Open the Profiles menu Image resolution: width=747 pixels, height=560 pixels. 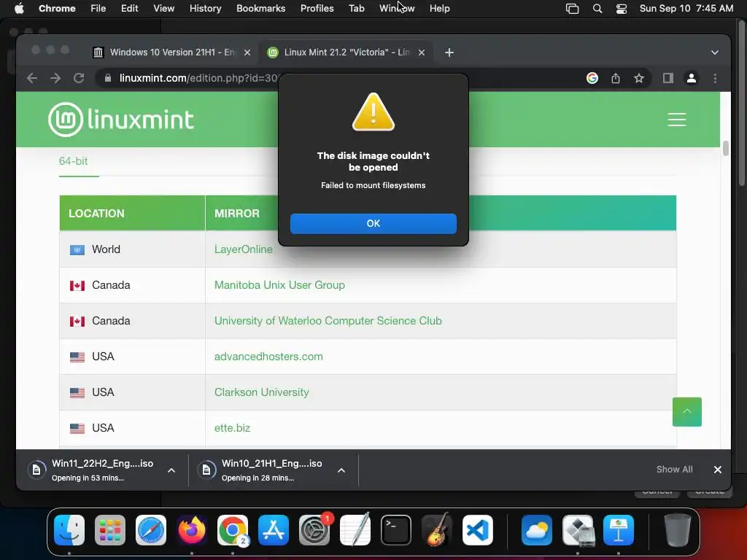coord(317,8)
